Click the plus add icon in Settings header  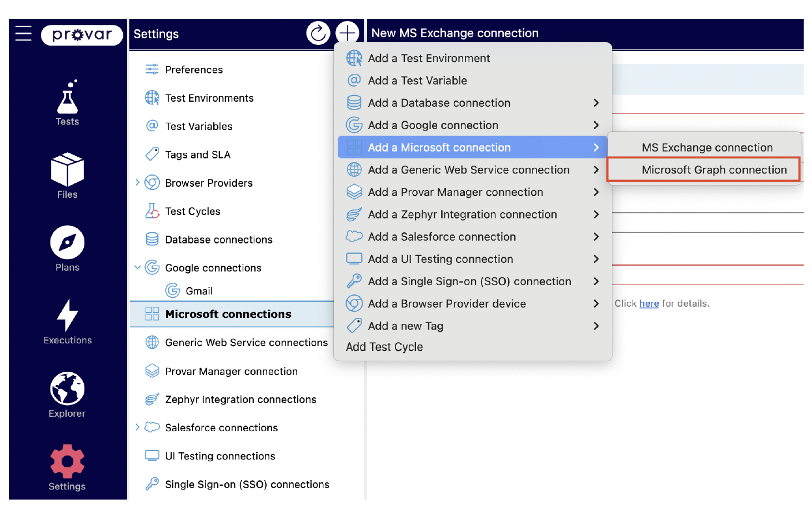pyautogui.click(x=348, y=33)
